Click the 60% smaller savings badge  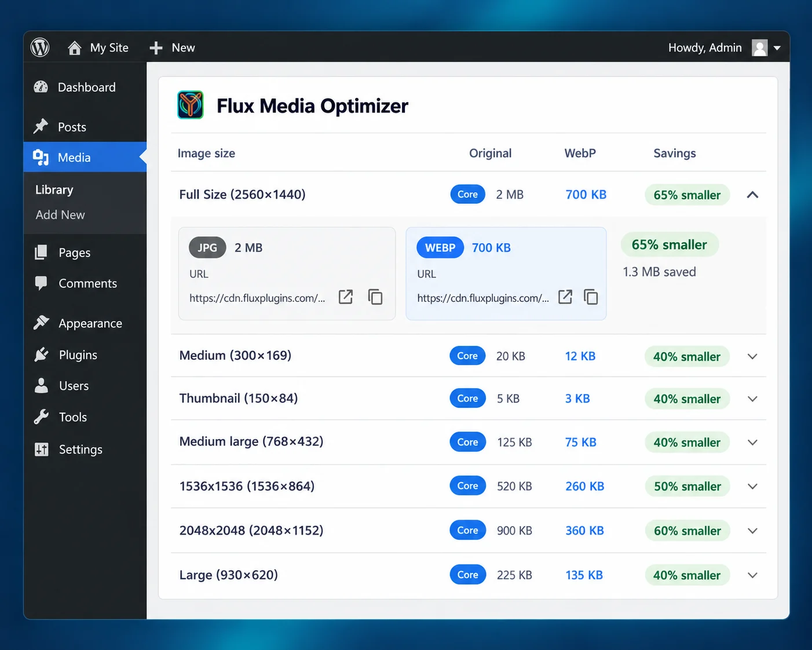(687, 531)
